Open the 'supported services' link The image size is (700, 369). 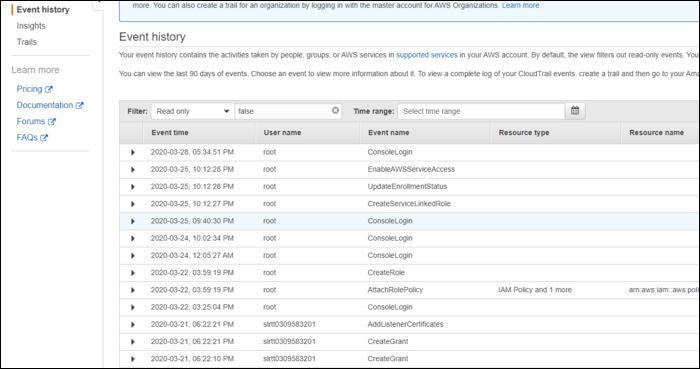[x=427, y=55]
